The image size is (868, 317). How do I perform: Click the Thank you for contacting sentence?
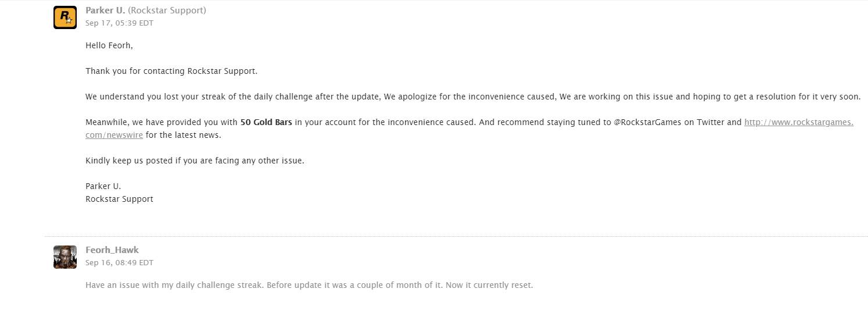point(172,71)
